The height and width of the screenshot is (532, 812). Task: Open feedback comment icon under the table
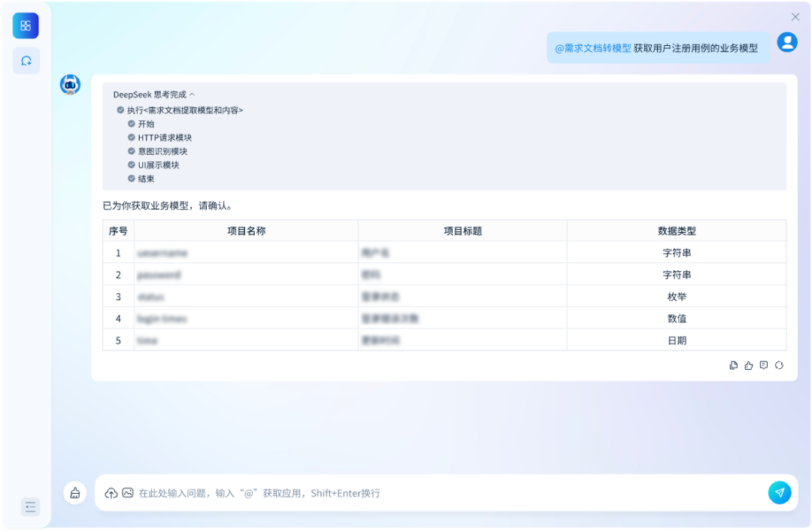point(764,365)
